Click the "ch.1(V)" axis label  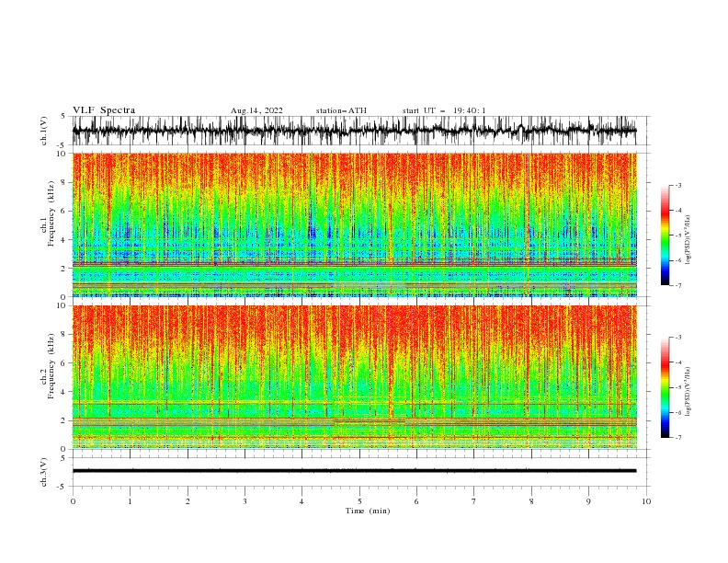click(44, 131)
